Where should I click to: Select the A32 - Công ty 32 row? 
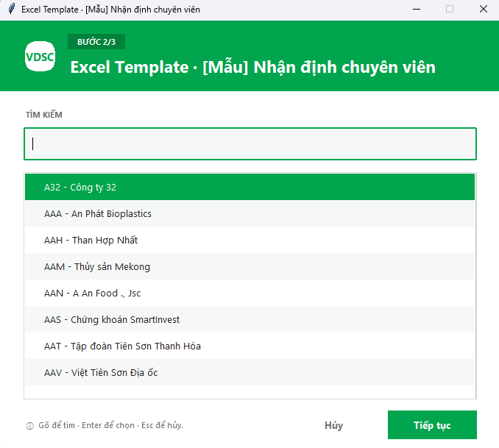coord(249,187)
